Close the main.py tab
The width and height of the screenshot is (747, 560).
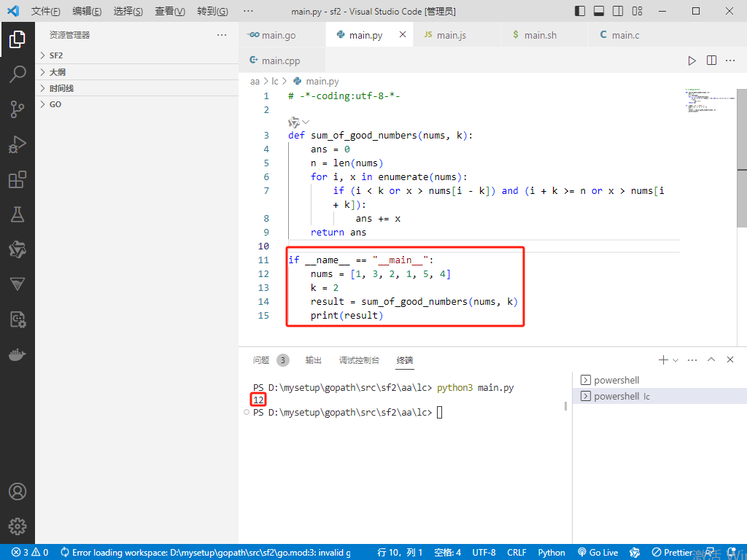403,34
